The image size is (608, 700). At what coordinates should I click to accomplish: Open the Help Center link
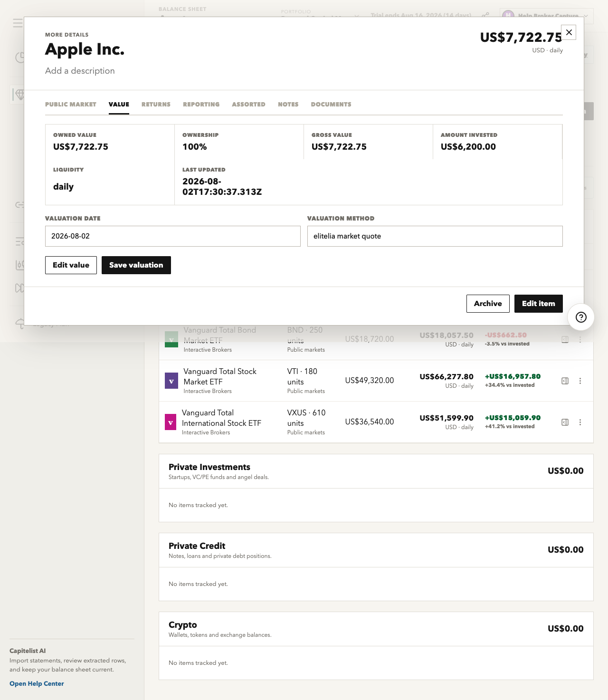pos(37,684)
